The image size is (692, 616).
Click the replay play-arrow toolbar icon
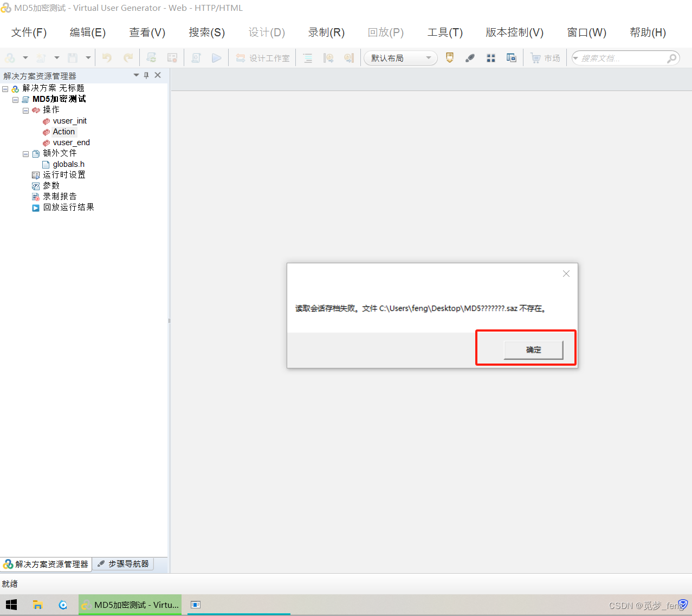217,58
